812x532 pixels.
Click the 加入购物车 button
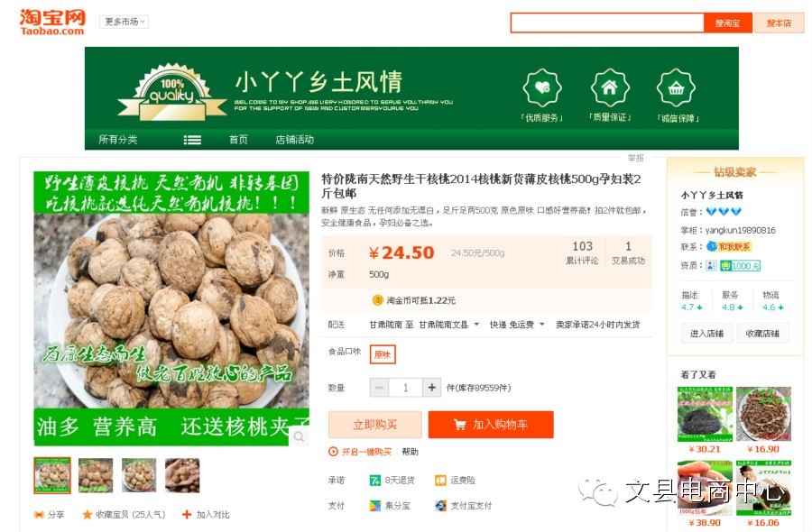[491, 425]
